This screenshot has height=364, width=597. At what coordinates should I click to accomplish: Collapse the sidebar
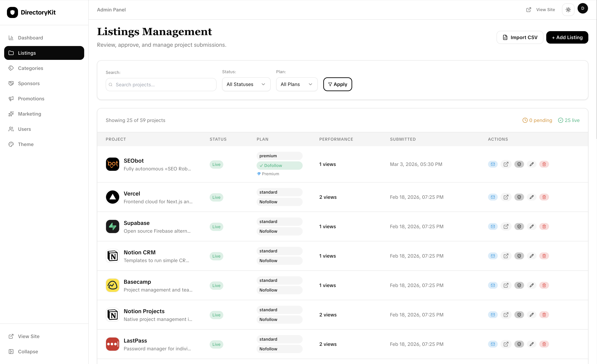coord(28,351)
